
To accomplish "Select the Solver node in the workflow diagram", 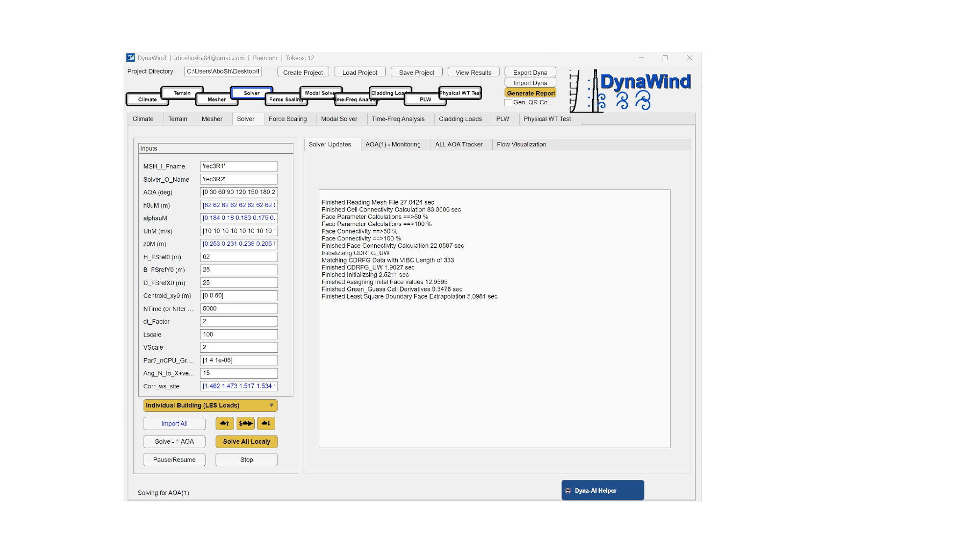I will [252, 93].
